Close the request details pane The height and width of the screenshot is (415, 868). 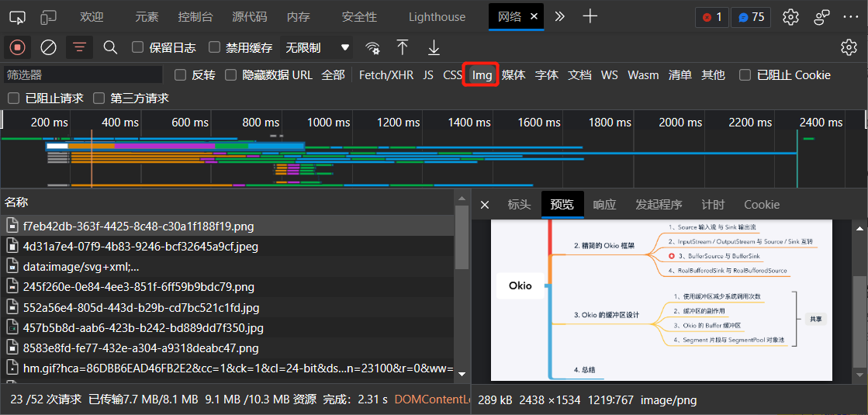(484, 205)
